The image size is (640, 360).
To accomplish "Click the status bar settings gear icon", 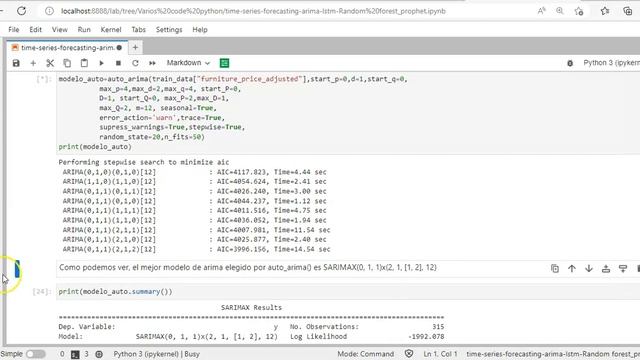I will [99, 354].
